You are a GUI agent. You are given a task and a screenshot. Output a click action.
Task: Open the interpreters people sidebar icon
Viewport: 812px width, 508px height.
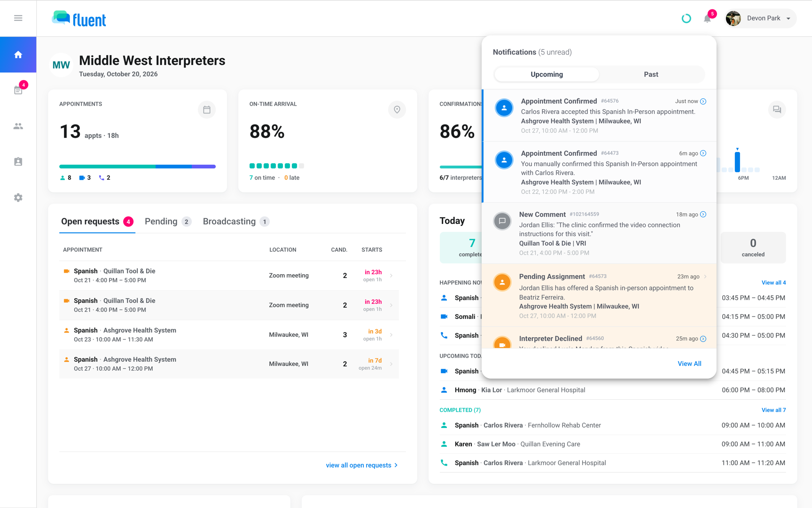coord(18,126)
